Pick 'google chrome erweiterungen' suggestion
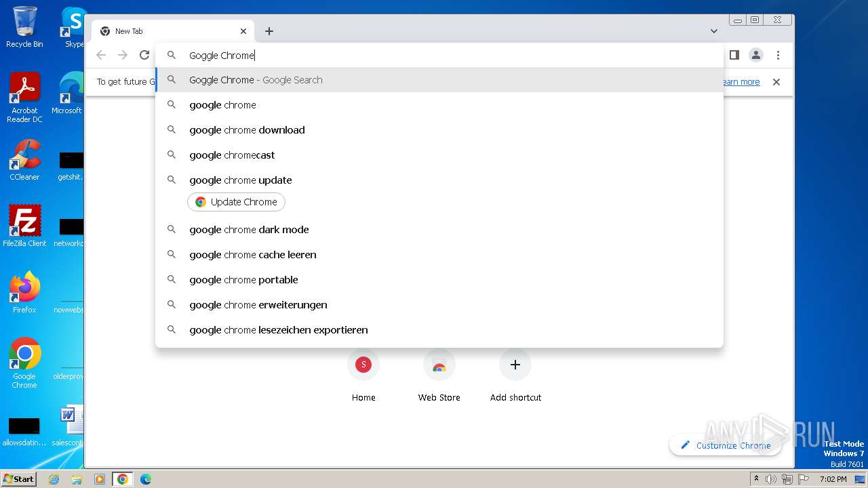 click(x=439, y=305)
